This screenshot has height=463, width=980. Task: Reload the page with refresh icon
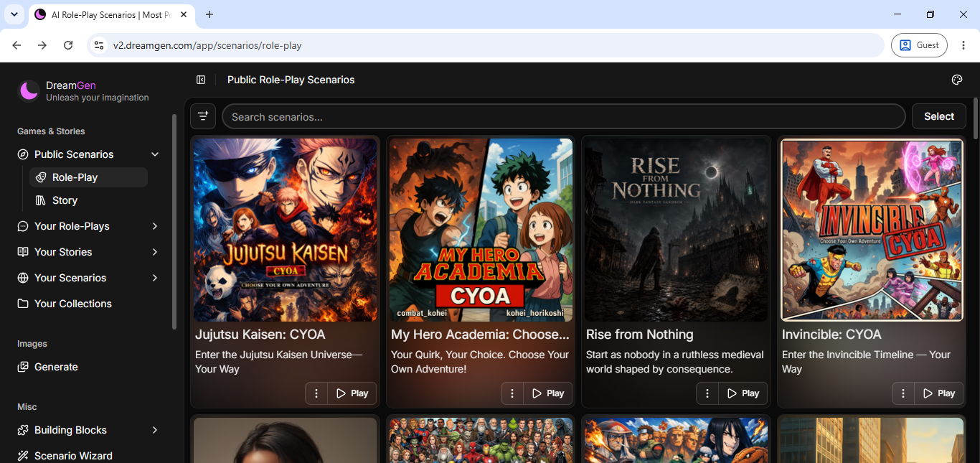point(68,45)
